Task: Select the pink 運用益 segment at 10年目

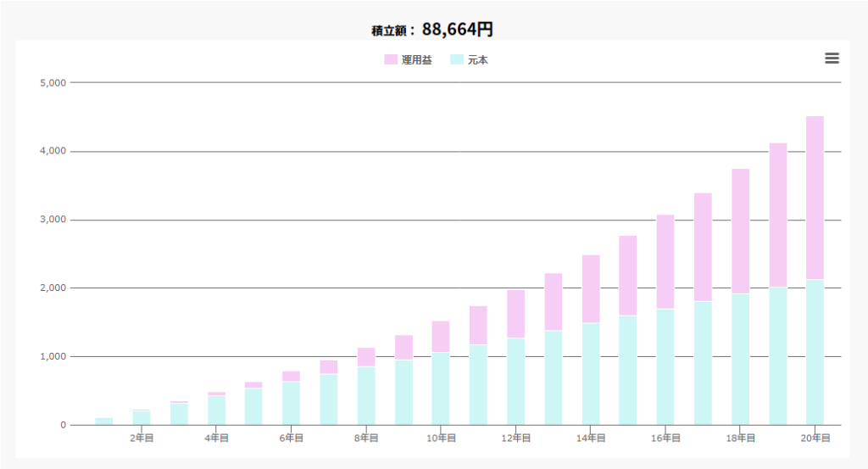Action: pyautogui.click(x=441, y=337)
